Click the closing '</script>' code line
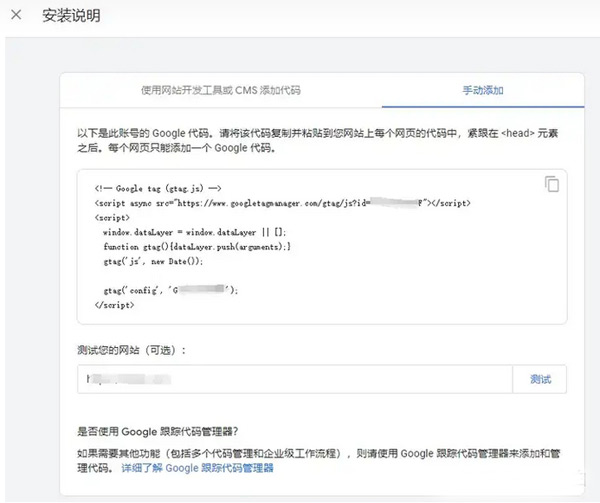This screenshot has height=503, width=600. 114,305
